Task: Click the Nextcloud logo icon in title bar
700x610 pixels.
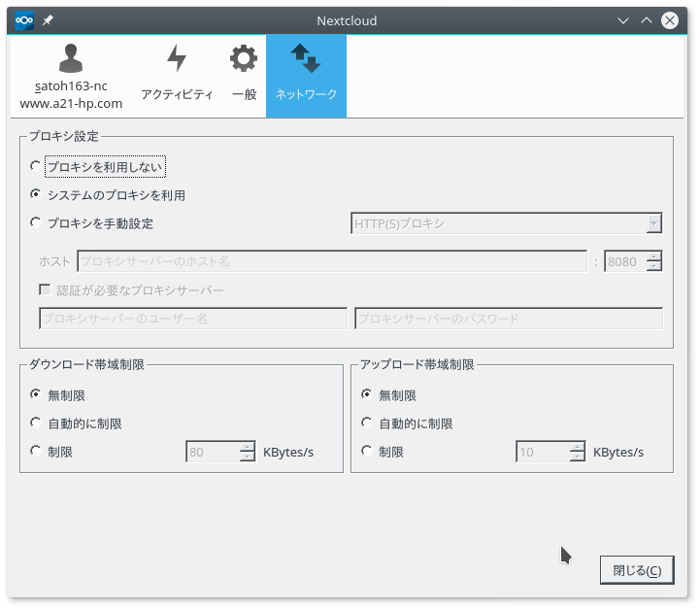Action: tap(24, 20)
